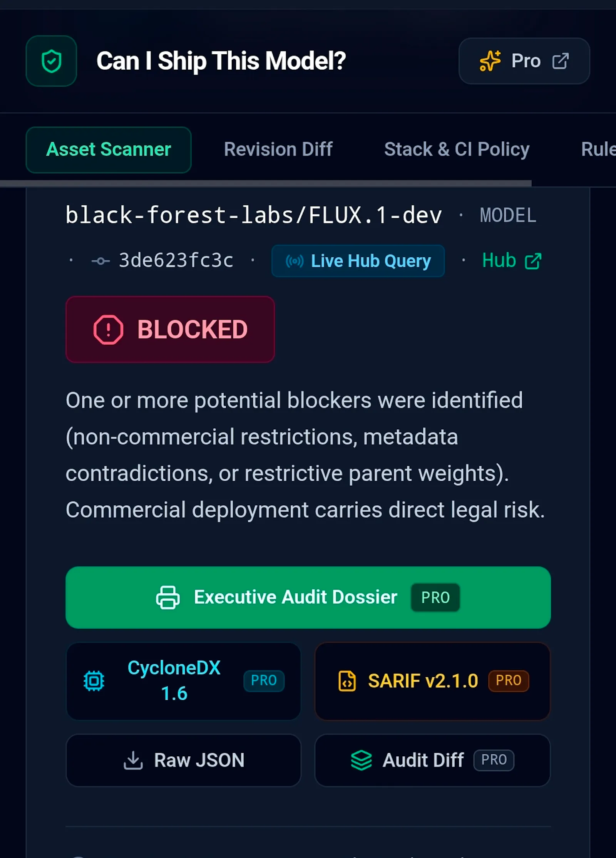Click the alert octagon icon in BLOCKED

pos(108,330)
